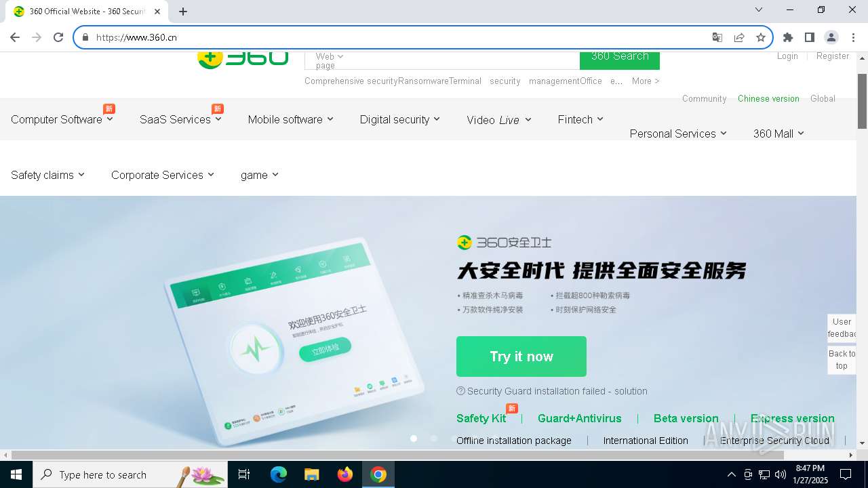Viewport: 868px width, 488px height.
Task: Expand Fintech menu
Action: [580, 119]
